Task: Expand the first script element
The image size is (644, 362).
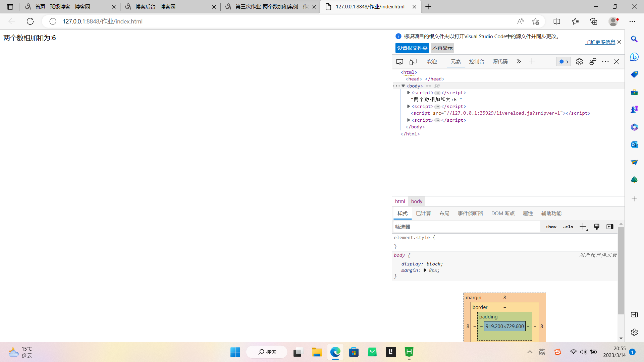Action: (409, 93)
